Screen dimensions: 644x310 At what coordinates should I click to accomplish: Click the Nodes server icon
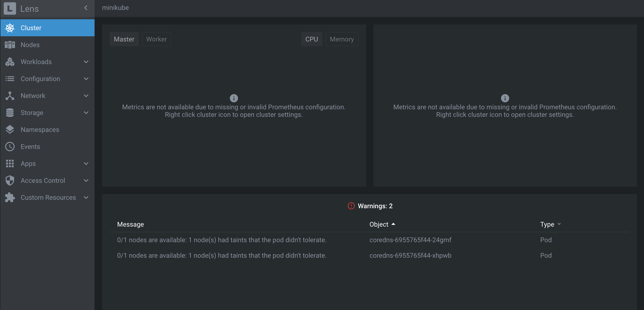(10, 45)
